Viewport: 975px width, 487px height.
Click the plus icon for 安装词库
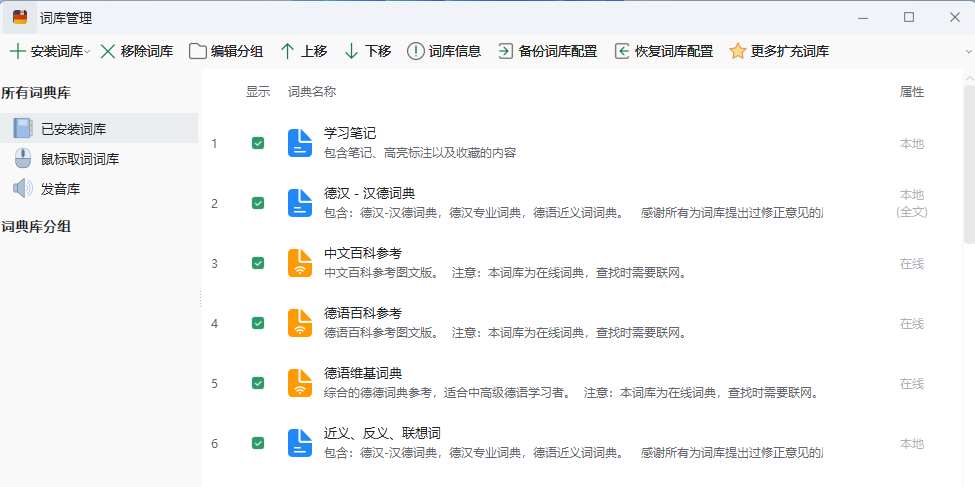pos(18,51)
